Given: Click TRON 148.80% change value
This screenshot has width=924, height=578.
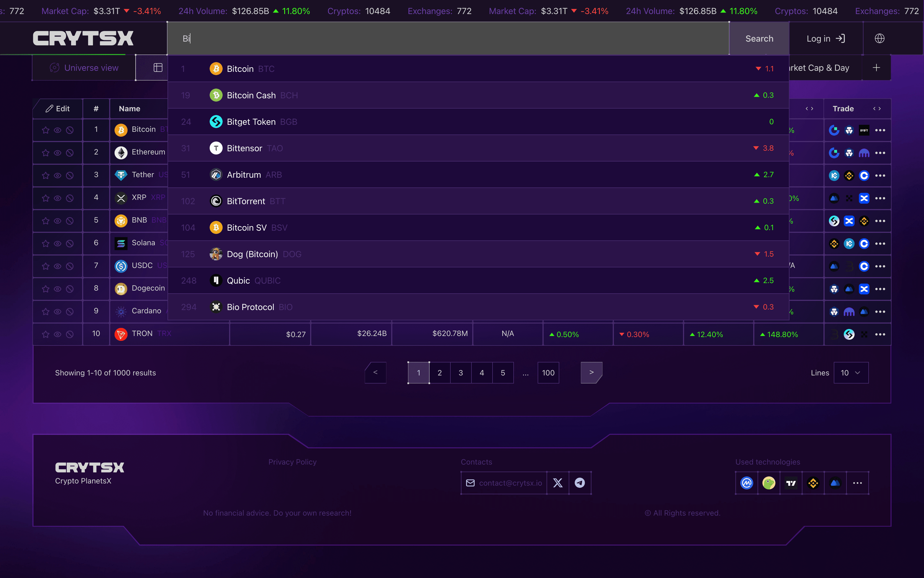Looking at the screenshot, I should click(x=779, y=334).
